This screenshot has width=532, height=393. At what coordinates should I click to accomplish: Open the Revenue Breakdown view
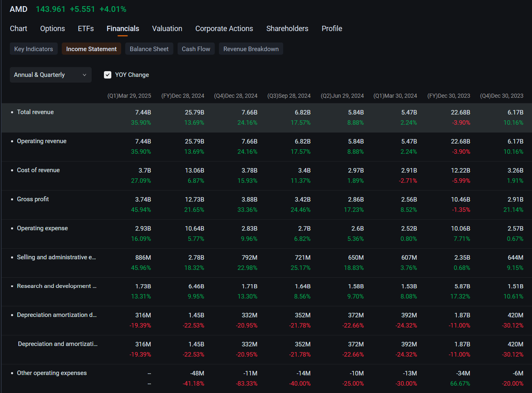tap(251, 49)
